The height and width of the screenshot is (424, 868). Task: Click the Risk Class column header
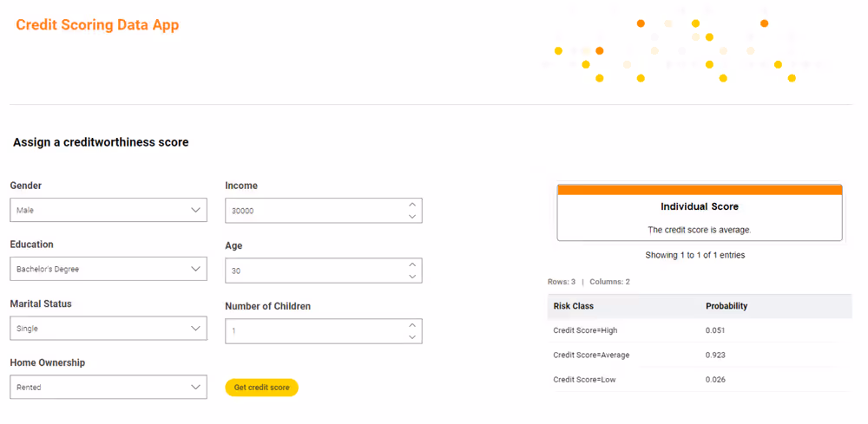(x=574, y=306)
